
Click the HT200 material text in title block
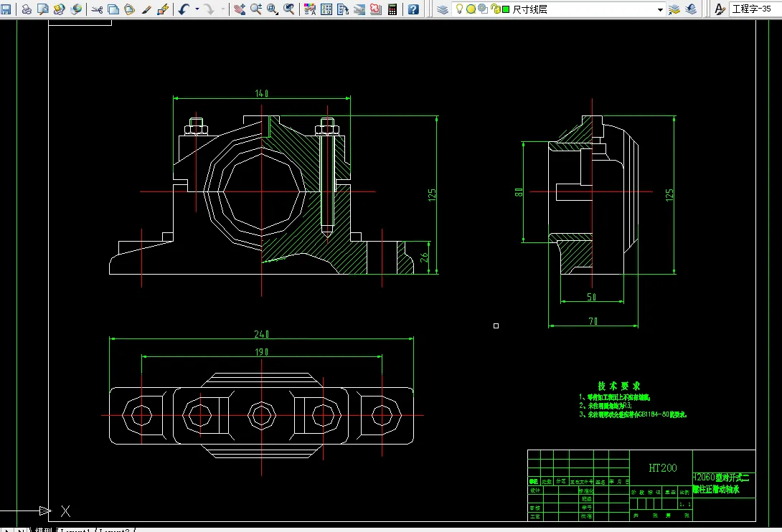click(x=662, y=467)
